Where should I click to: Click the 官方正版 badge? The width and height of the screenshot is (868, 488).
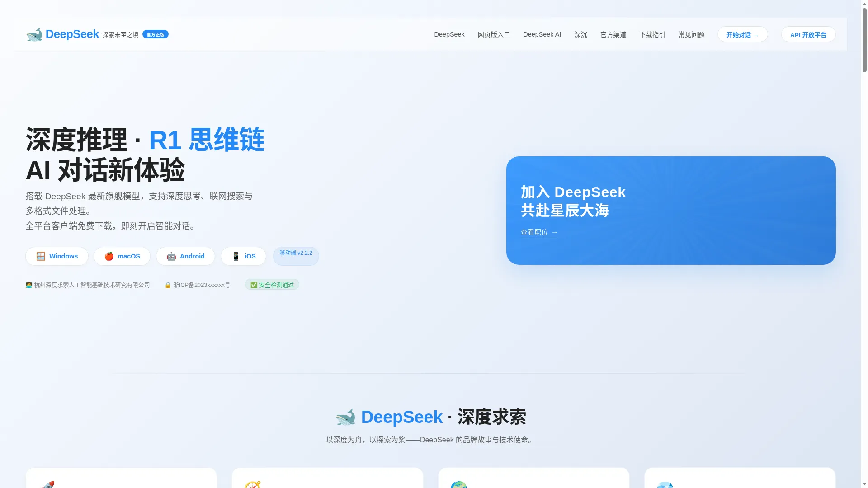[x=156, y=34]
